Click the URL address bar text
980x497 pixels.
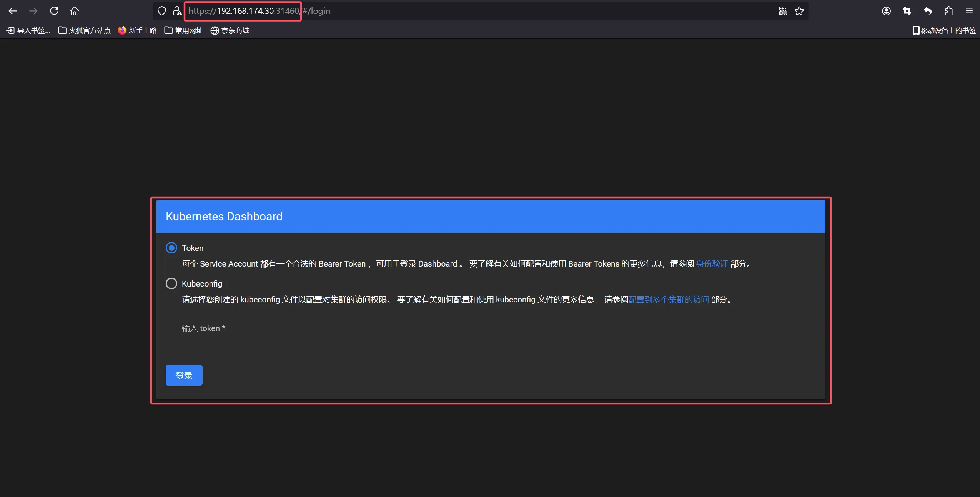click(x=259, y=11)
